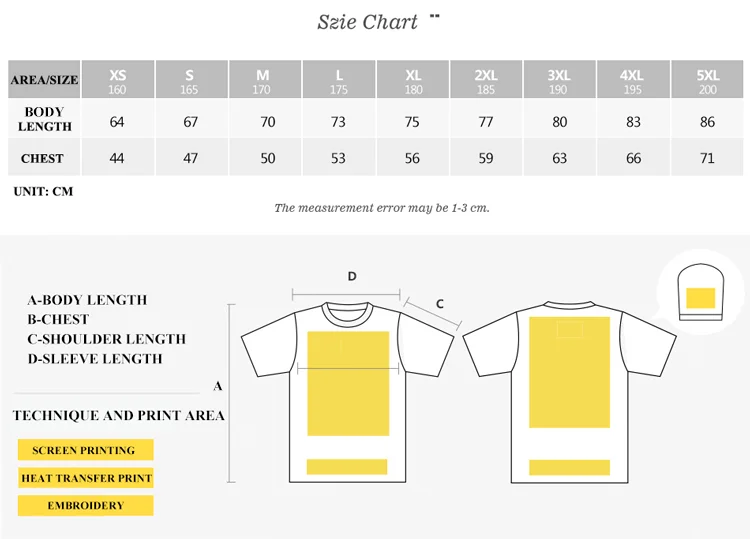Click the C shoulder measurement marker
The width and height of the screenshot is (750, 539).
pyautogui.click(x=440, y=304)
